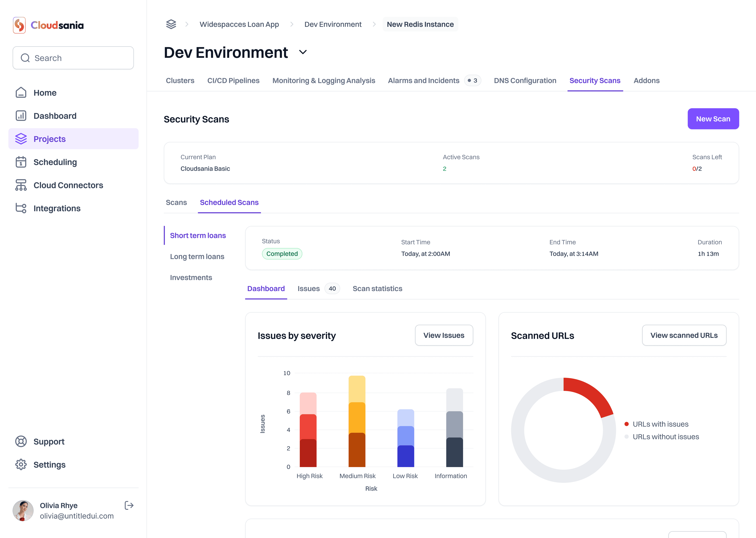This screenshot has width=756, height=538.
Task: Open Settings via the gear icon
Action: tap(21, 465)
